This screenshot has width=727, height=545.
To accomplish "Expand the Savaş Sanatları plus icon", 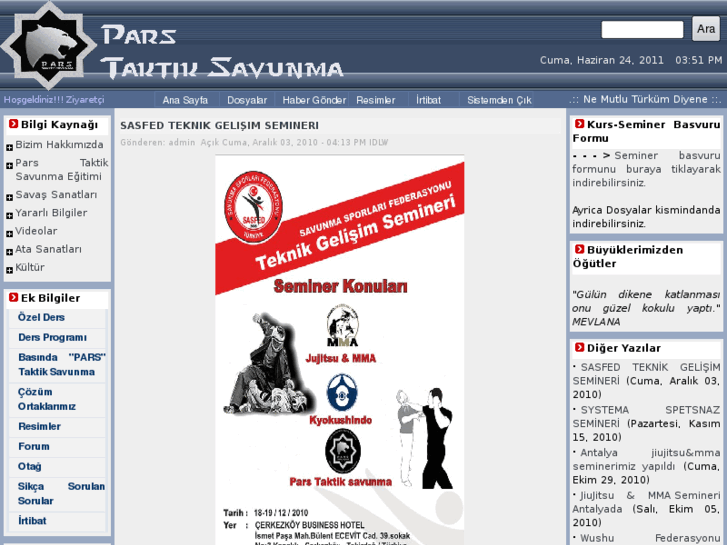I will pos(9,198).
